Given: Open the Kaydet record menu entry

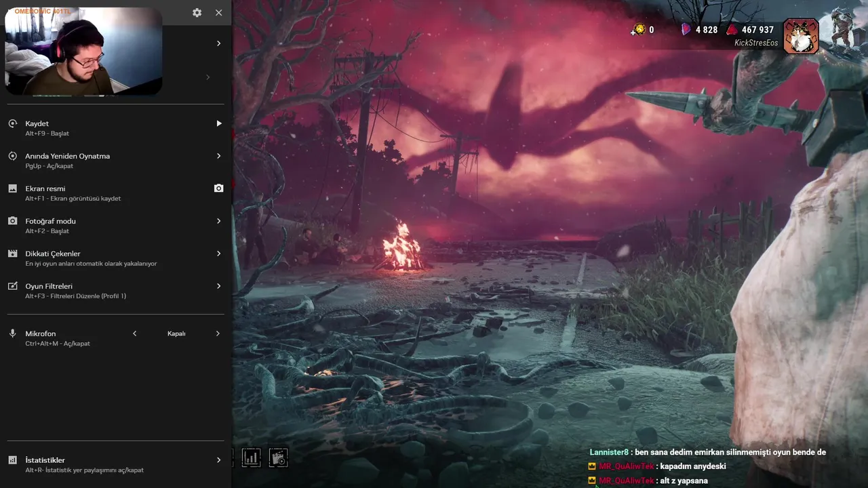Looking at the screenshot, I should (x=115, y=128).
